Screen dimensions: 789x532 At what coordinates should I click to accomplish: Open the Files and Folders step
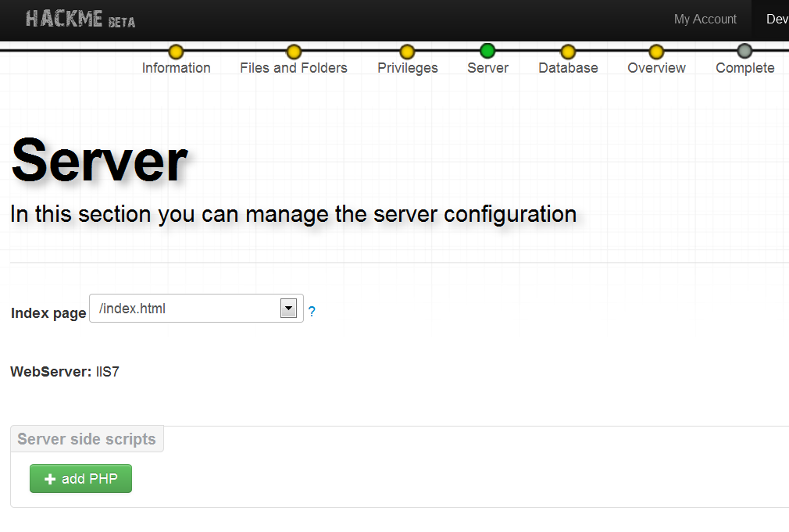pos(294,68)
